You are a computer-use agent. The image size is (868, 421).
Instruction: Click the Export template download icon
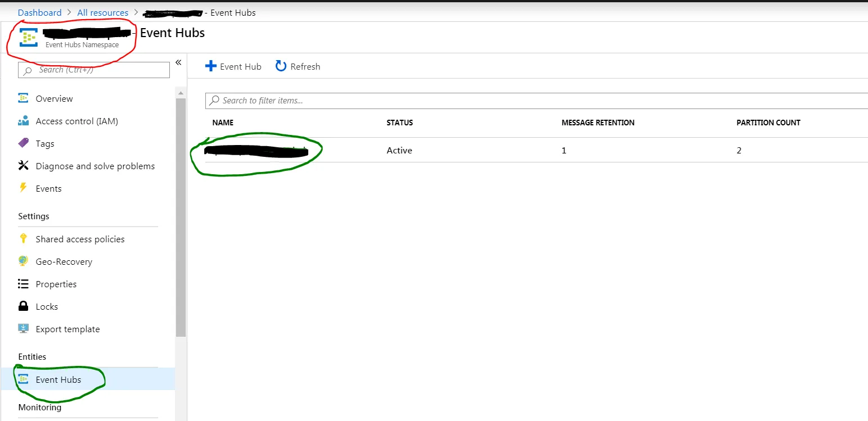pyautogui.click(x=23, y=329)
